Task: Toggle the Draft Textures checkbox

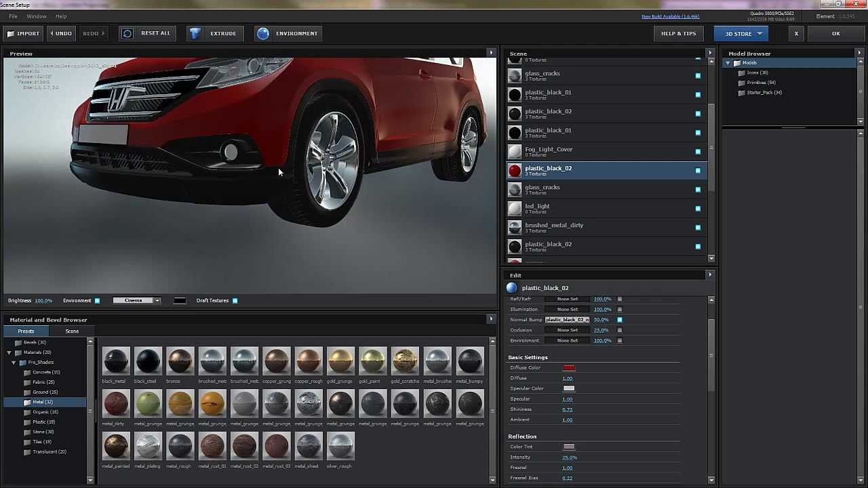Action: coord(235,301)
